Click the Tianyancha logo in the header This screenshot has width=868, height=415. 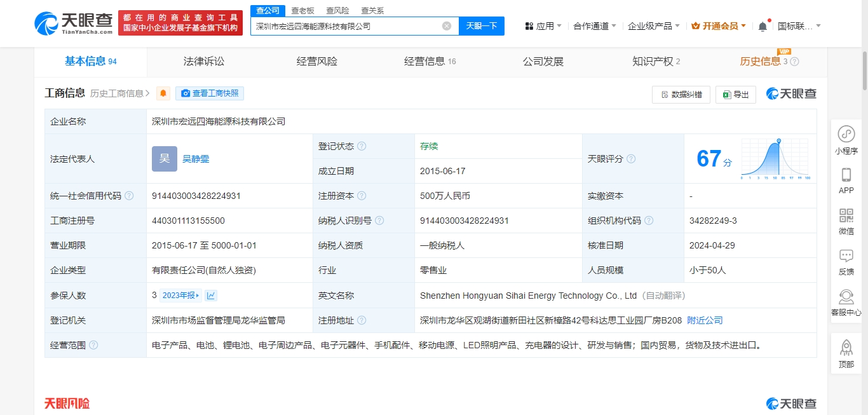72,24
